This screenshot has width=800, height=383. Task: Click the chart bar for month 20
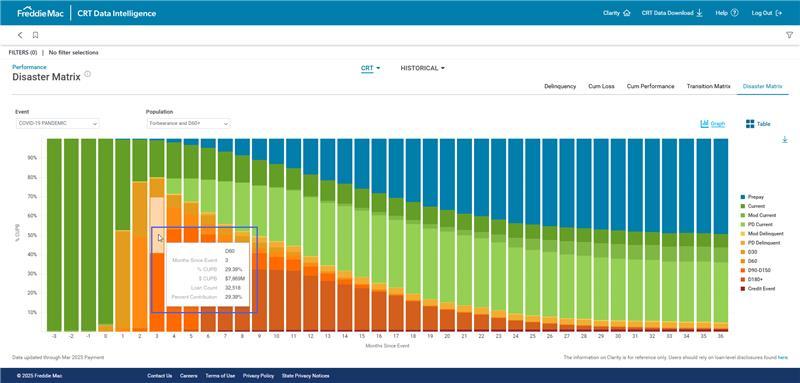447,235
